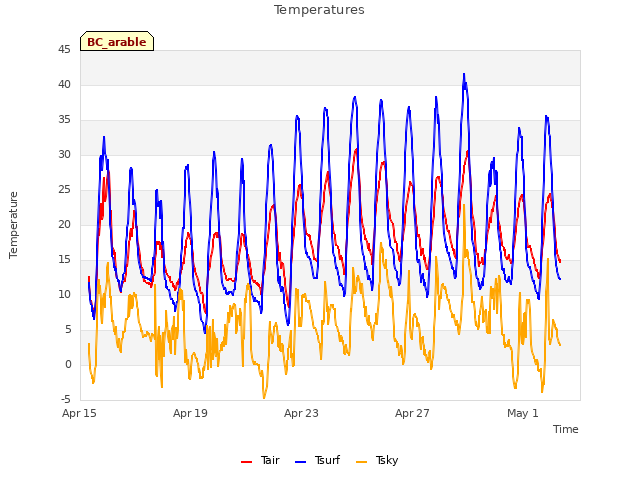640x480 pixels.
Task: Click the orange Tsky legend marker
Action: [361, 462]
